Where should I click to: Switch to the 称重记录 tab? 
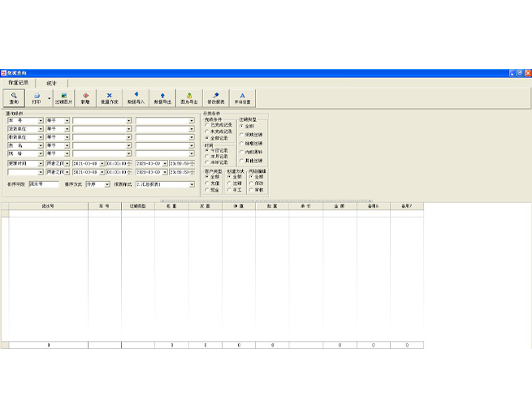click(x=19, y=83)
